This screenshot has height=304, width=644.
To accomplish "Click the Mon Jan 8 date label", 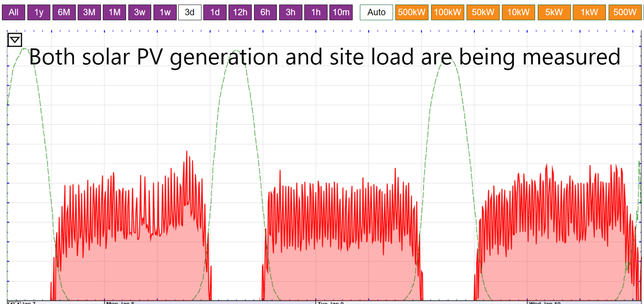I will pyautogui.click(x=120, y=302).
